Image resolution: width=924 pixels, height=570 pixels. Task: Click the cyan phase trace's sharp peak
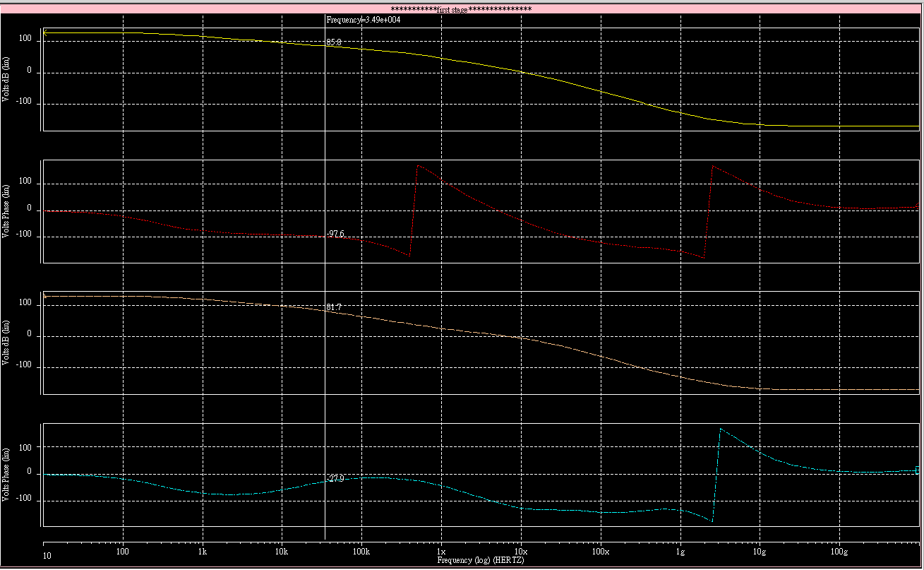[720, 428]
